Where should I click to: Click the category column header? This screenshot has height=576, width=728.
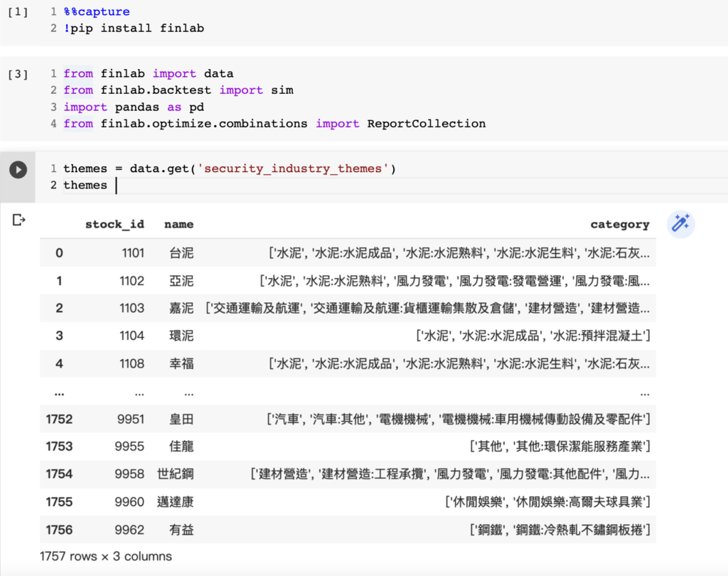[x=619, y=224]
